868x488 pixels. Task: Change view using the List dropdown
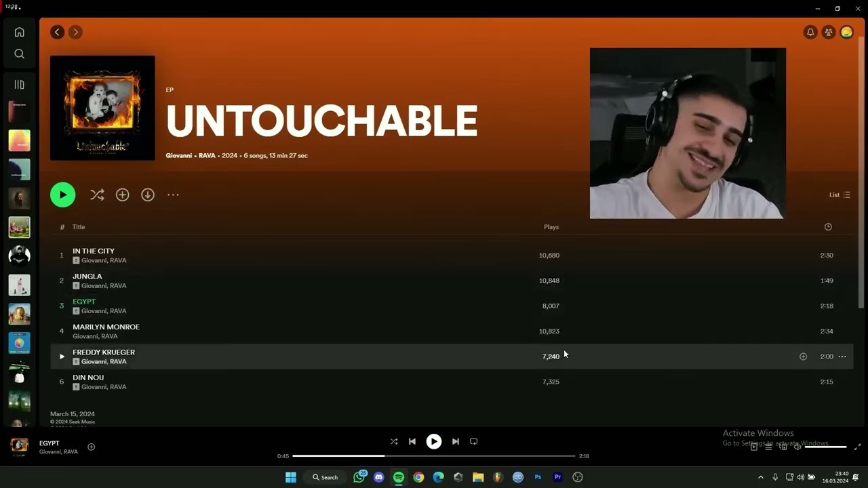pyautogui.click(x=840, y=195)
